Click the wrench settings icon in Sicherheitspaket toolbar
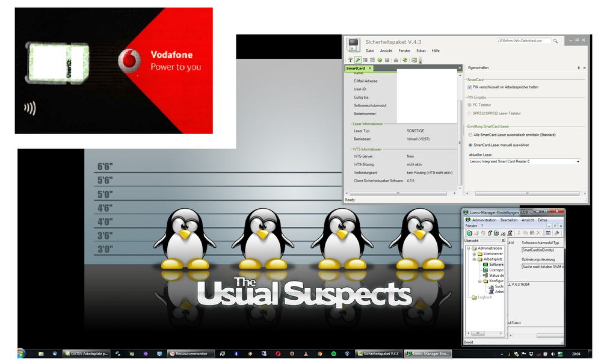Viewport: 601px width, 364px height. coord(357,60)
